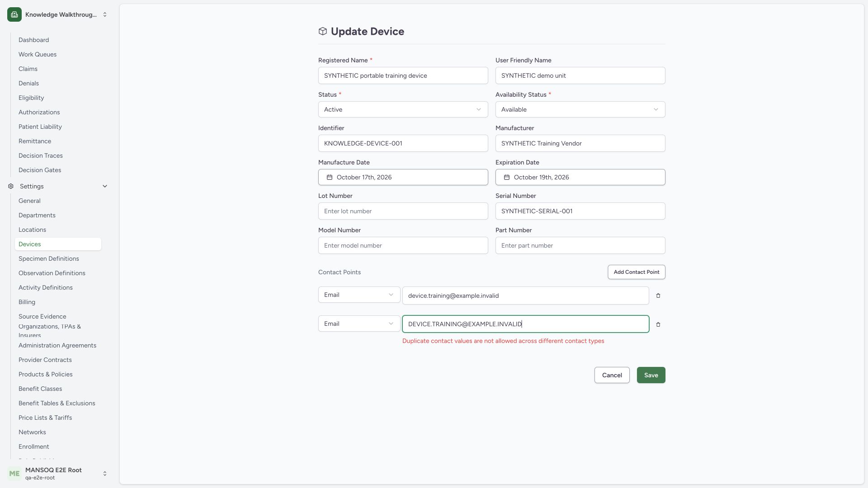Image resolution: width=868 pixels, height=488 pixels.
Task: Click the Update Device box icon
Action: pos(323,31)
